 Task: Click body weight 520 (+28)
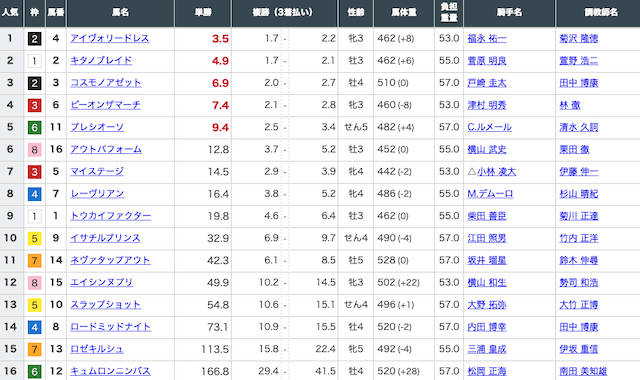point(398,371)
